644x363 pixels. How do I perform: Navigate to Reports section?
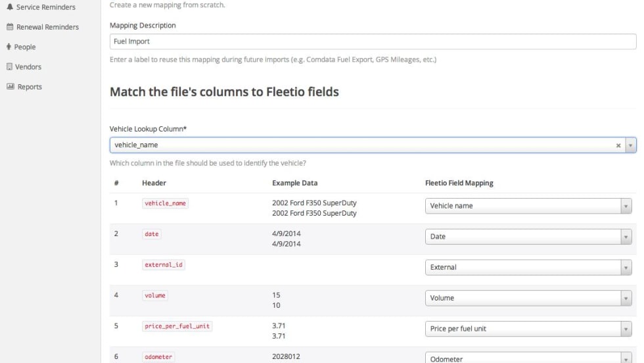[30, 87]
